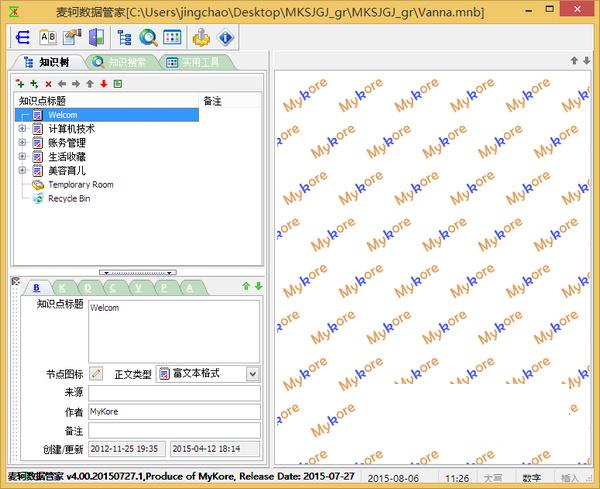Image resolution: width=600 pixels, height=489 pixels.
Task: Add new node with green plus icon
Action: [x=20, y=84]
